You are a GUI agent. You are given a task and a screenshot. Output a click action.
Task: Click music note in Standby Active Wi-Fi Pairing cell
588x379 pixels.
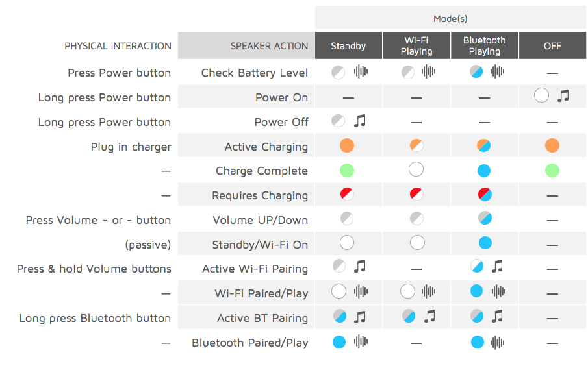coord(360,267)
